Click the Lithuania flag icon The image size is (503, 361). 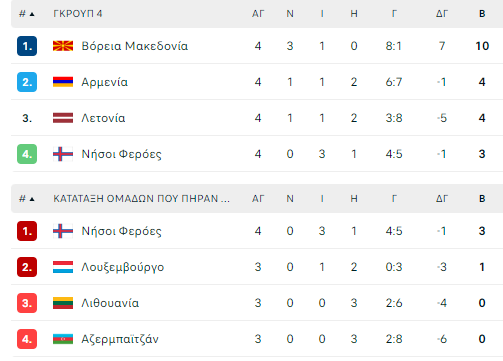pos(63,303)
